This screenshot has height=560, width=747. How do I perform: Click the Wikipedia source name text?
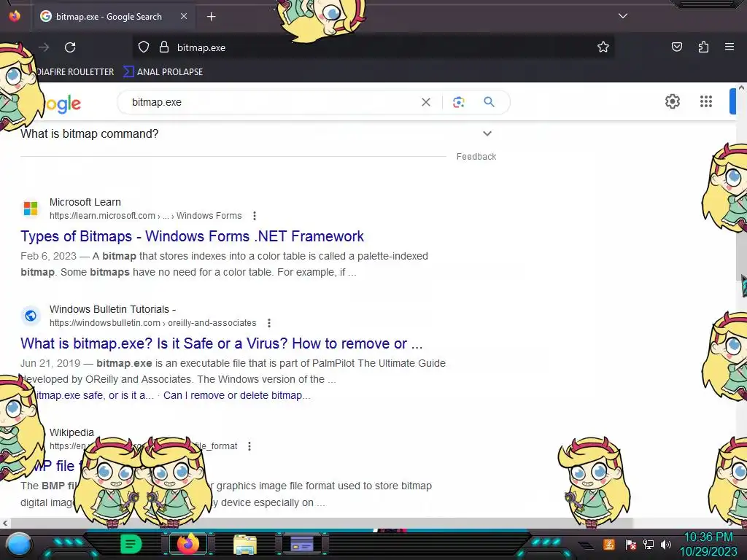point(71,432)
